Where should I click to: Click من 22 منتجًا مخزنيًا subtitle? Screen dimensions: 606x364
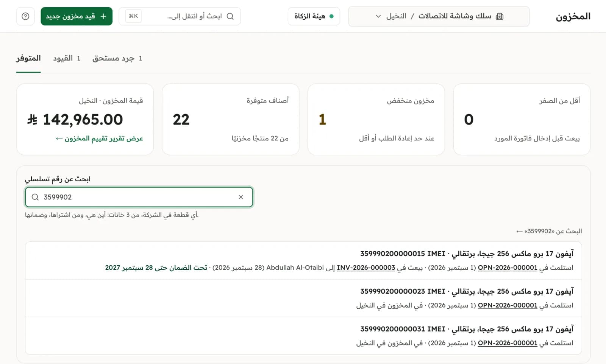(x=260, y=138)
